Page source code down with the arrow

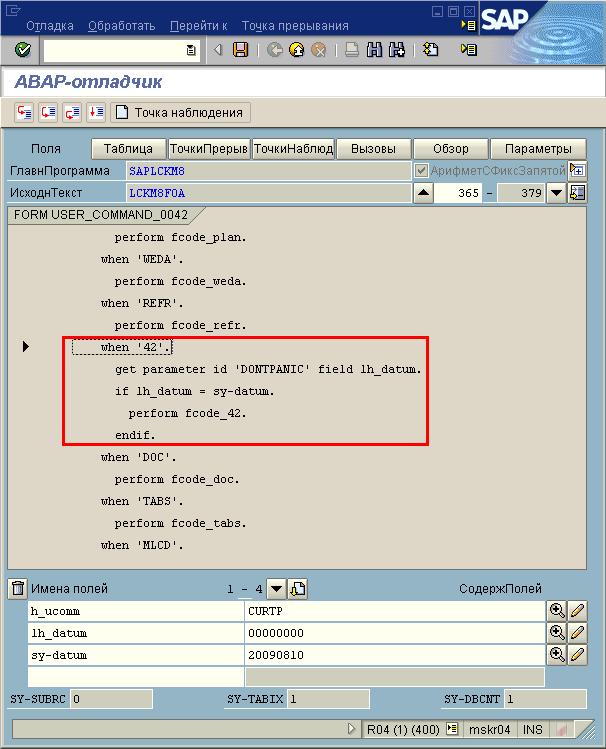(x=556, y=193)
